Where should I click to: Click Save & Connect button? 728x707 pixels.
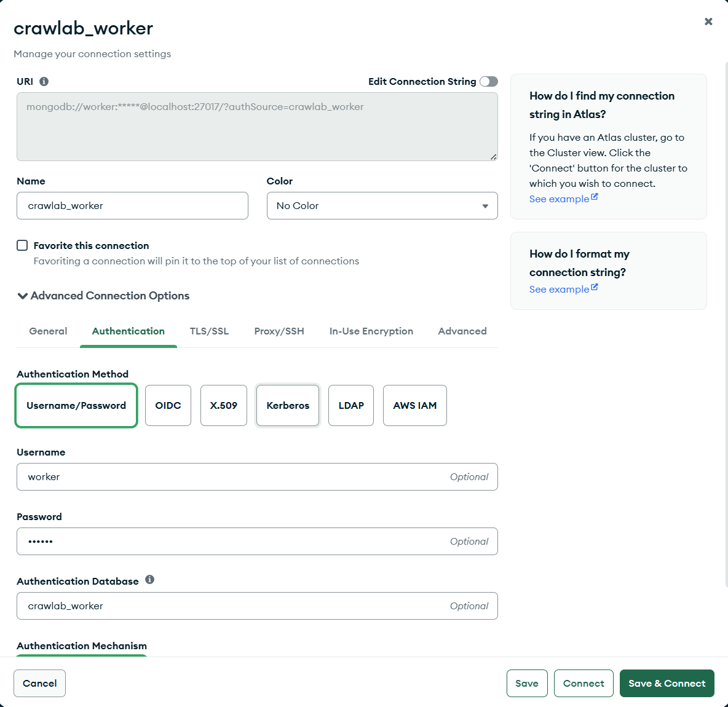click(x=667, y=683)
